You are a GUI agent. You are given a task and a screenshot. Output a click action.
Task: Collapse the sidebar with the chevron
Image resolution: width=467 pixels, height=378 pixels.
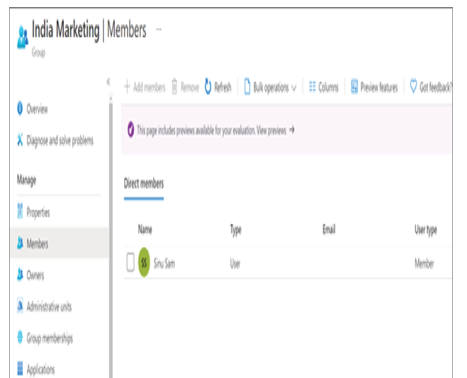[108, 81]
